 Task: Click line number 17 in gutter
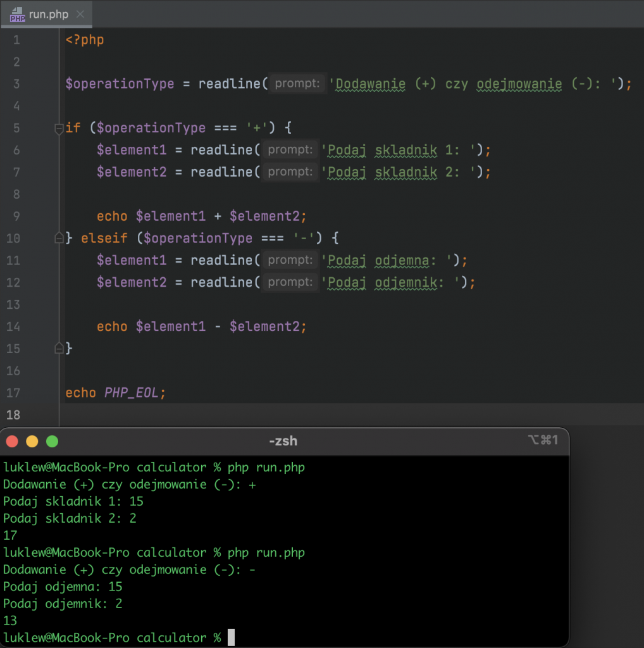[x=13, y=392]
